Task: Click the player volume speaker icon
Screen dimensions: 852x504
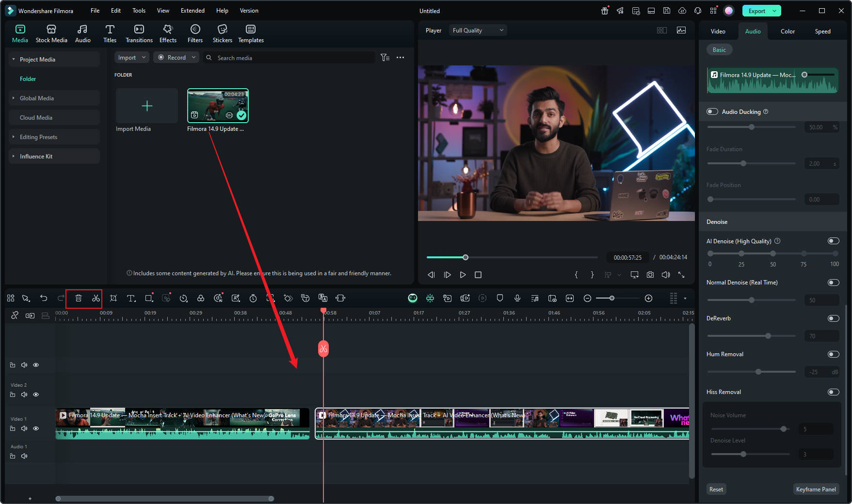Action: pos(666,275)
